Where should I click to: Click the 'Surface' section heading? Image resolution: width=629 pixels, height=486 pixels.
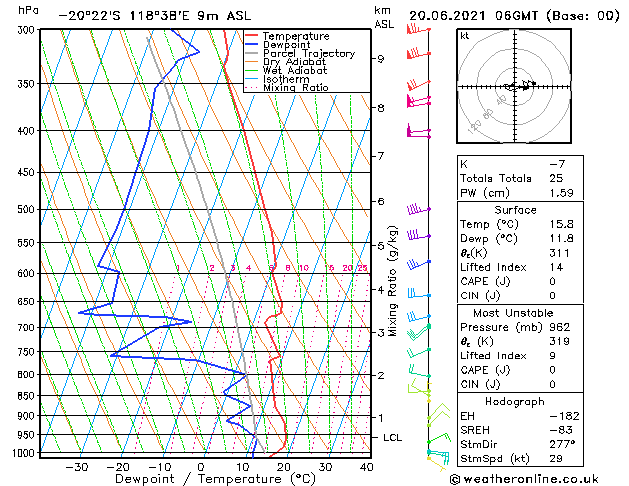515,210
